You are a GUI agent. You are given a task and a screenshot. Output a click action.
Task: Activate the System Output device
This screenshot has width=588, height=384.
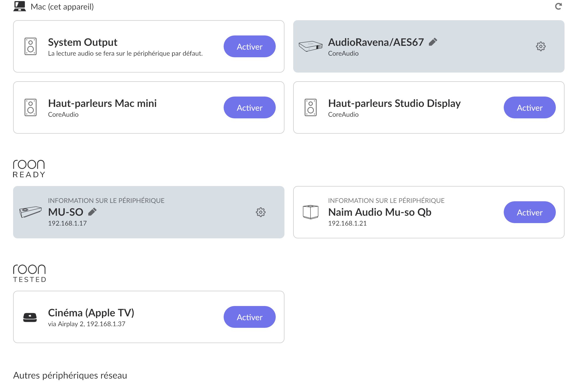[x=249, y=46]
